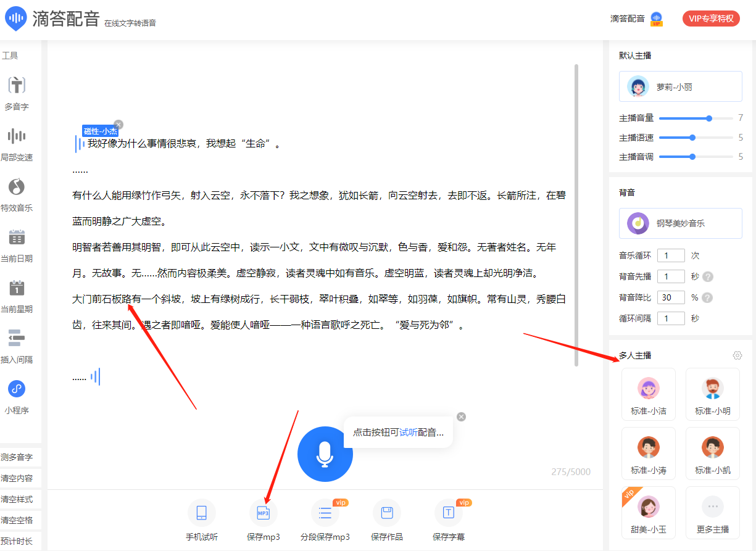Screen dimensions: 756x551
Task: Open 更多主播 more anchors
Action: click(x=713, y=513)
